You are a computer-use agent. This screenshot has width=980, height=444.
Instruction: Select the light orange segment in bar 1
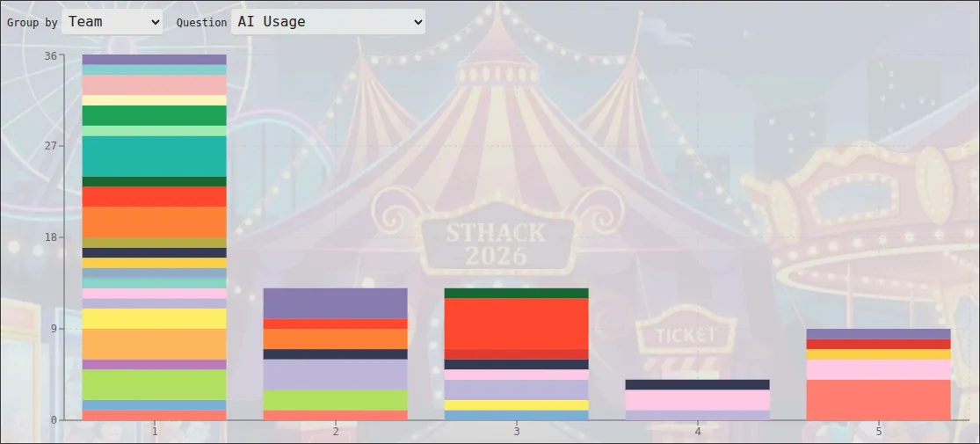point(155,344)
